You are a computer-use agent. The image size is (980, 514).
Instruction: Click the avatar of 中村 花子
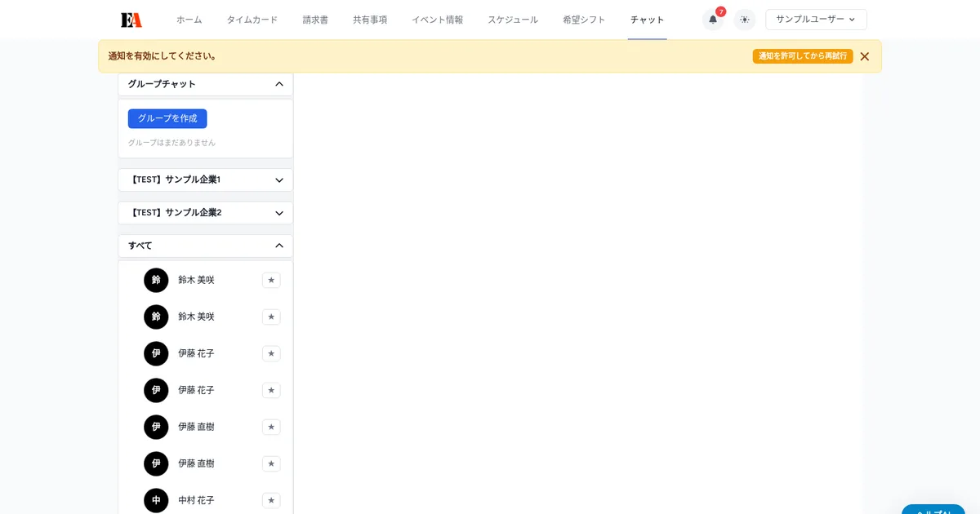(x=156, y=500)
